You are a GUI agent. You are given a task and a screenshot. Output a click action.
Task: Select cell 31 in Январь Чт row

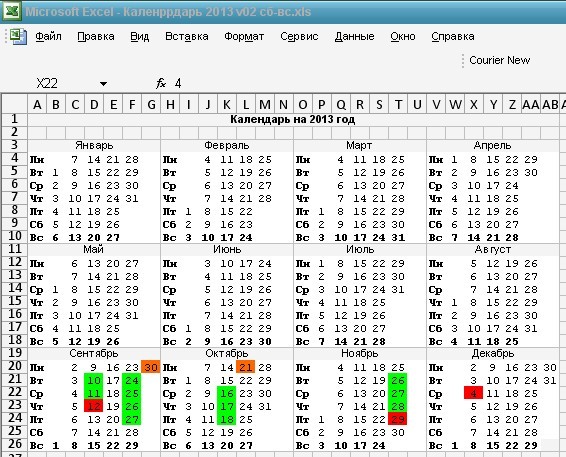[132, 198]
